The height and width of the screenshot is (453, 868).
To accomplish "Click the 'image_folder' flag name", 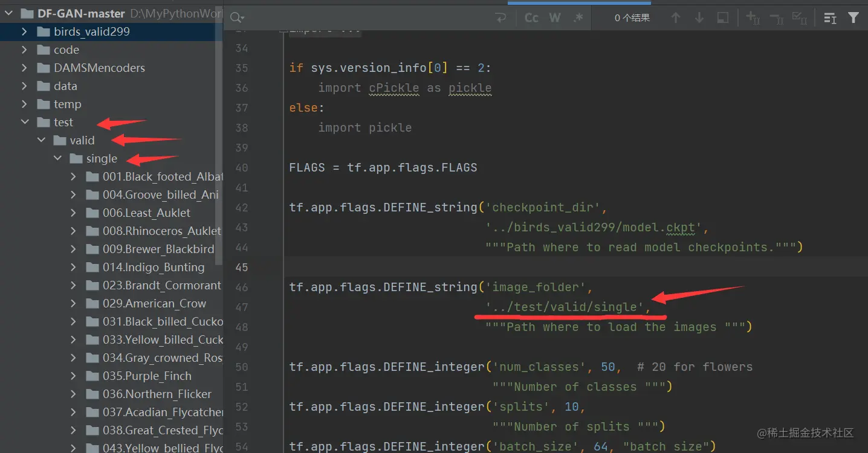I will coord(536,287).
